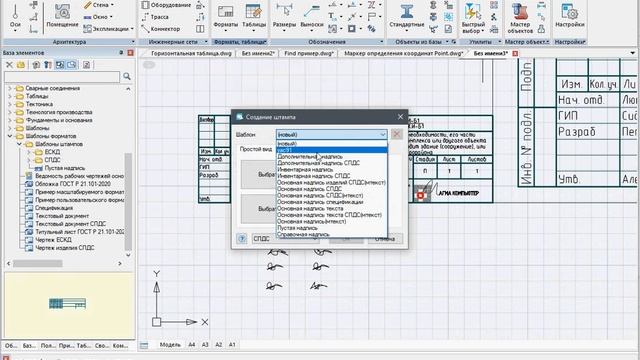Switch to Find пример.dwg tab
The image size is (640, 360).
[309, 53]
